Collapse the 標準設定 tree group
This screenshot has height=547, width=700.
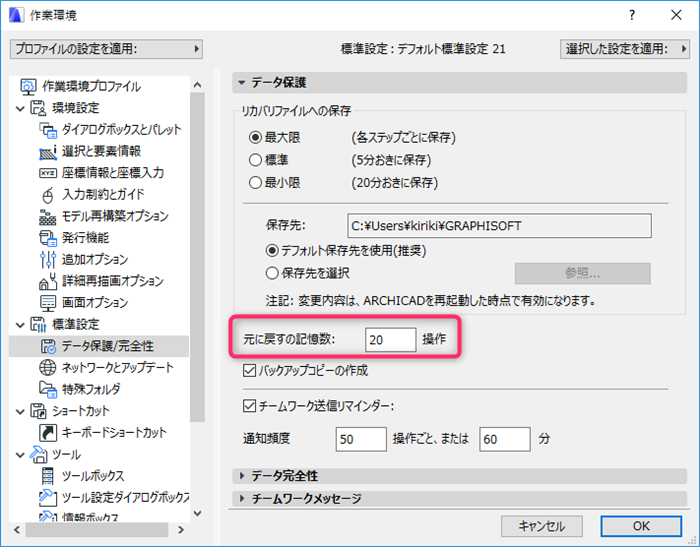[20, 325]
